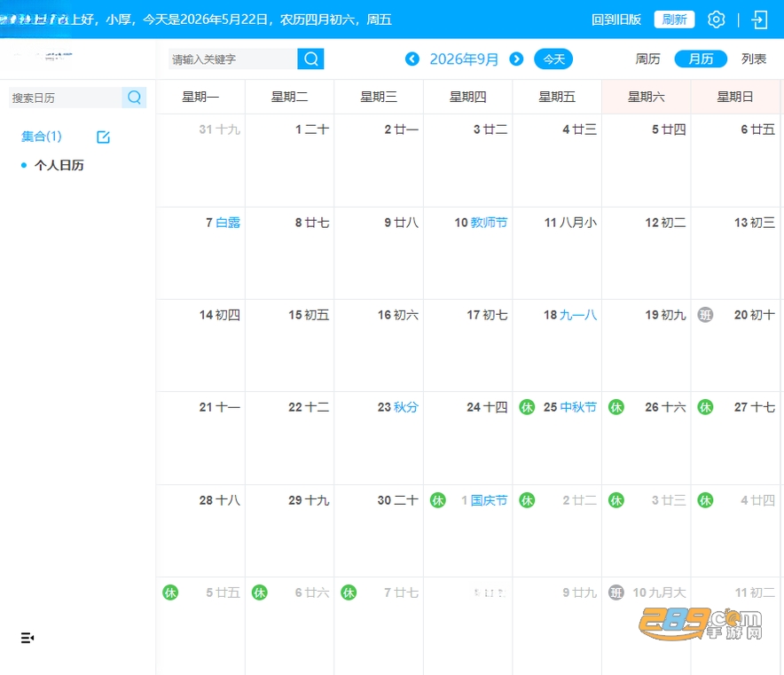This screenshot has width=784, height=675.
Task: Click the 休 badge on 27 十七
Action: click(705, 407)
